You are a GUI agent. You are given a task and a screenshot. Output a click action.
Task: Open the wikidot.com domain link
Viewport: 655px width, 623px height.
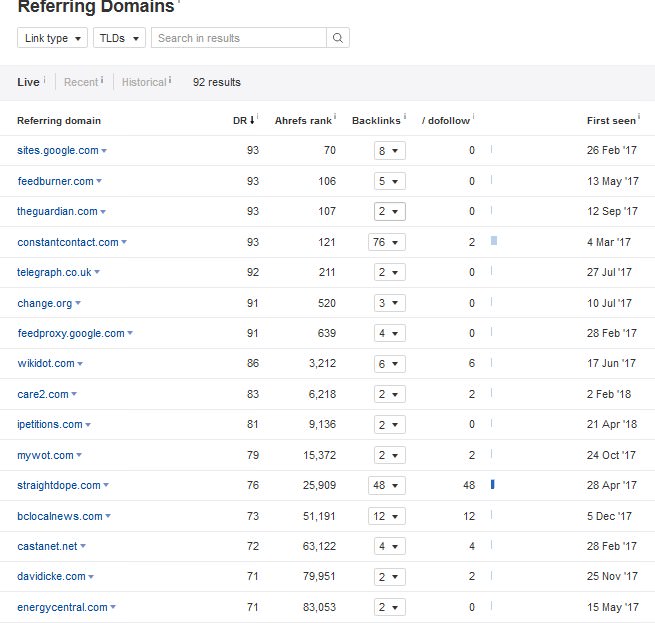46,364
